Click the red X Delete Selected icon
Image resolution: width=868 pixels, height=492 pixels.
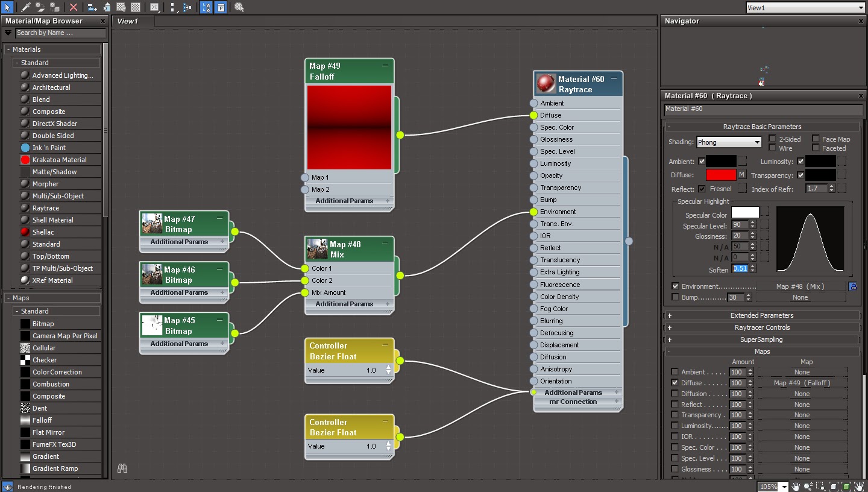point(73,7)
